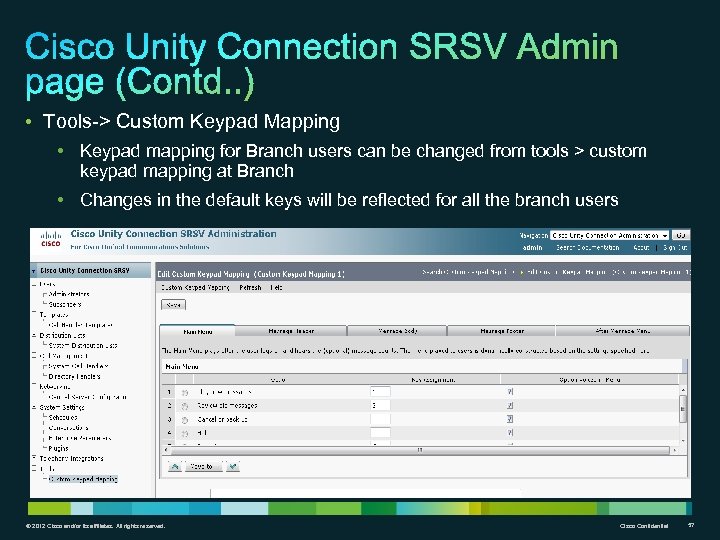Select the highlighted Custom Keypad Mapping tree item

click(83, 479)
